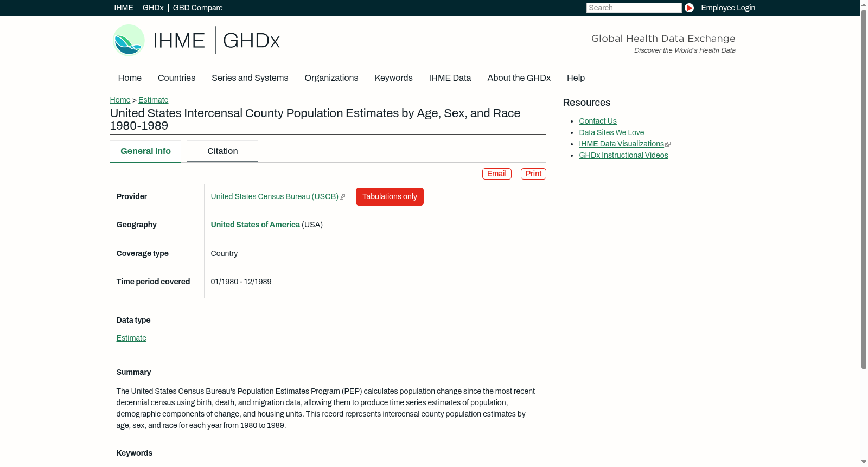868x467 pixels.
Task: Click the Summary heading
Action: pos(133,372)
